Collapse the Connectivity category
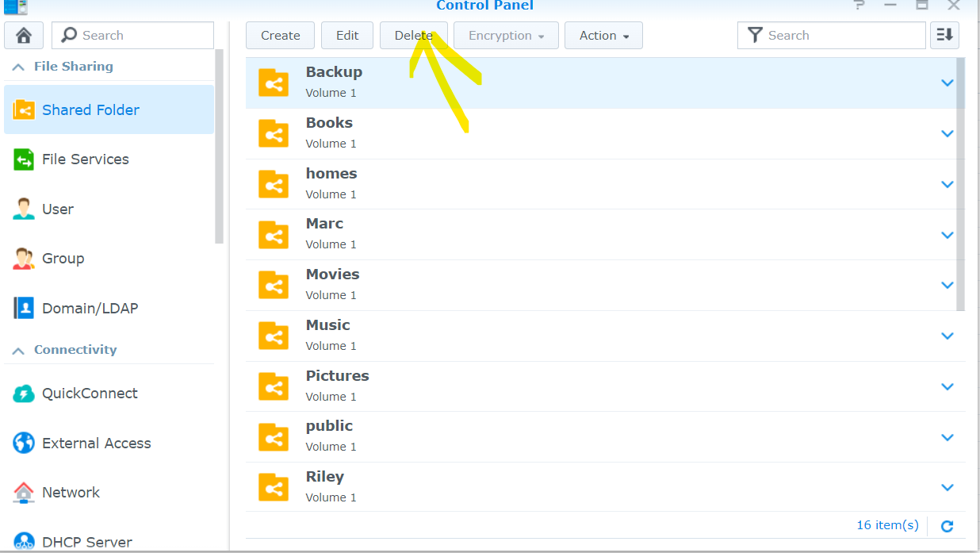This screenshot has height=553, width=980. [18, 349]
